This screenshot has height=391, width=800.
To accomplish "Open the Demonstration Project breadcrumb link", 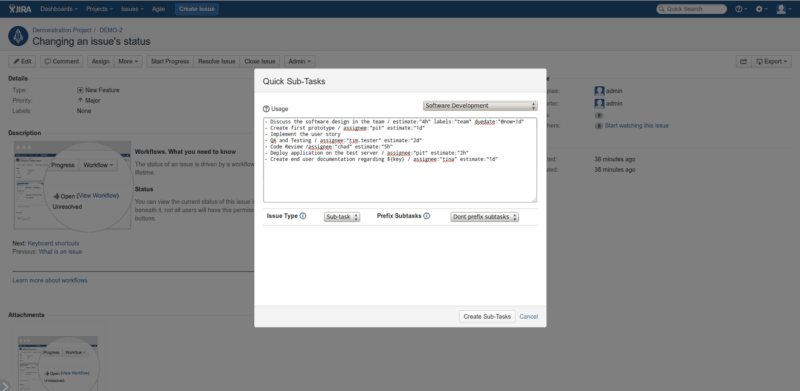I will click(62, 30).
